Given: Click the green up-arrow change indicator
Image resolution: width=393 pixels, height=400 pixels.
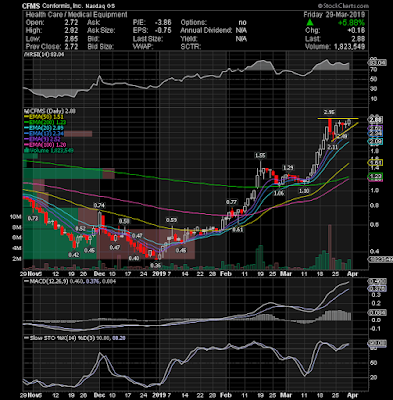Looking at the screenshot, I should [310, 23].
